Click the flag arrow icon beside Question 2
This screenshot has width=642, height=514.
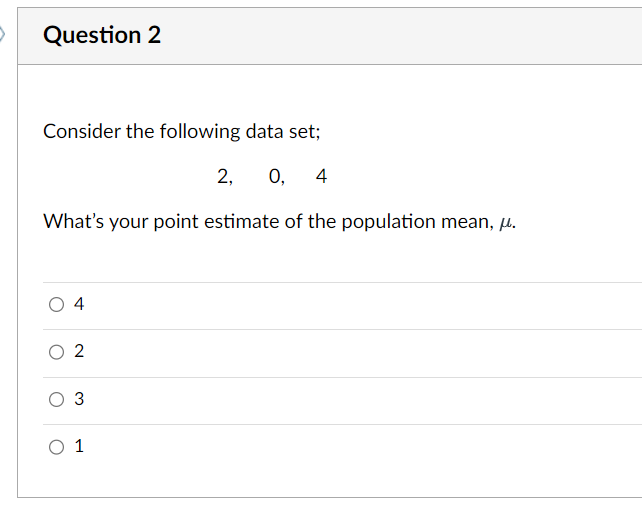[x=2, y=34]
